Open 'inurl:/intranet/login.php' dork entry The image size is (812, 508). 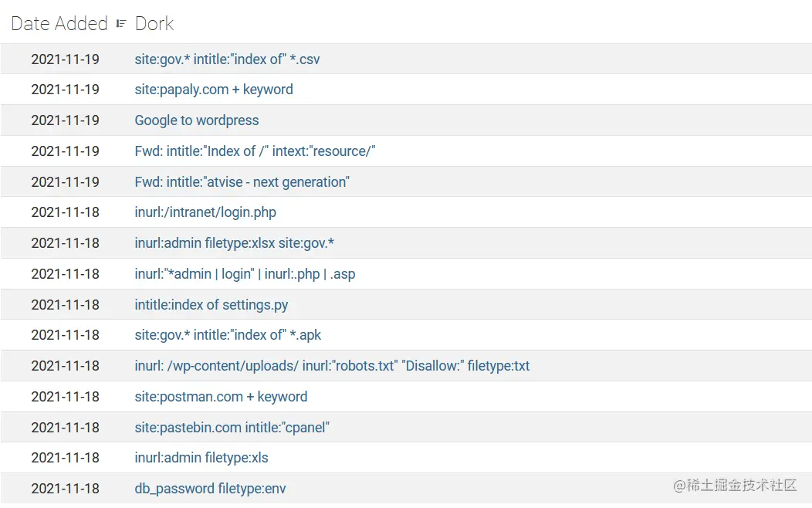click(205, 212)
